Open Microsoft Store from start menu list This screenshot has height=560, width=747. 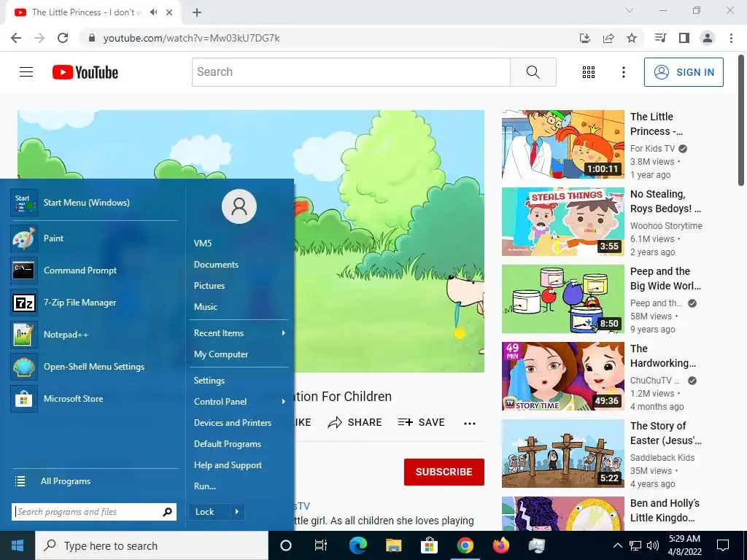[94, 399]
